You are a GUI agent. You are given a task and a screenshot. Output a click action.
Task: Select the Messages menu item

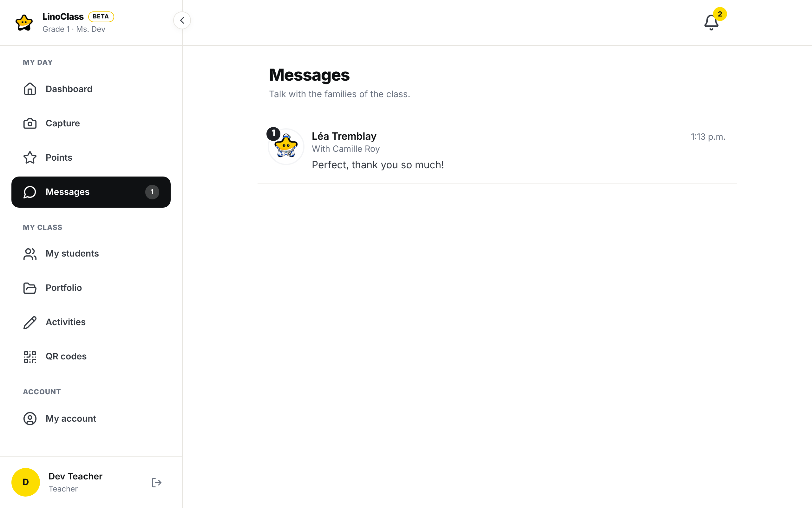[x=91, y=192]
